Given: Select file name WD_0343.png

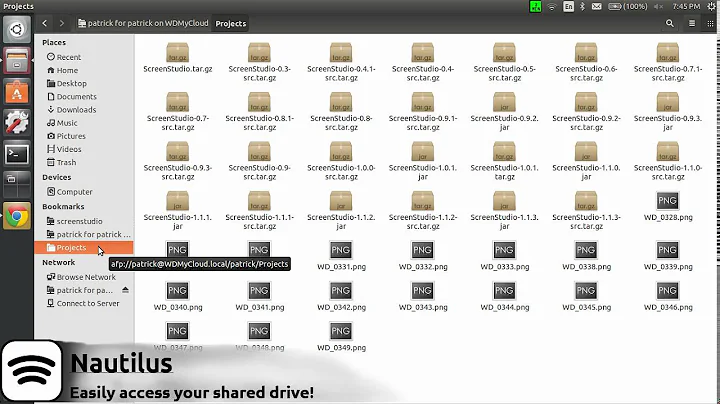Looking at the screenshot, I should click(423, 307).
